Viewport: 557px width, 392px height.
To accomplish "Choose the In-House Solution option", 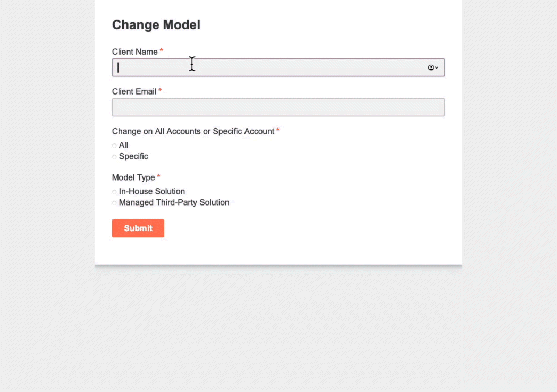I will coord(114,191).
